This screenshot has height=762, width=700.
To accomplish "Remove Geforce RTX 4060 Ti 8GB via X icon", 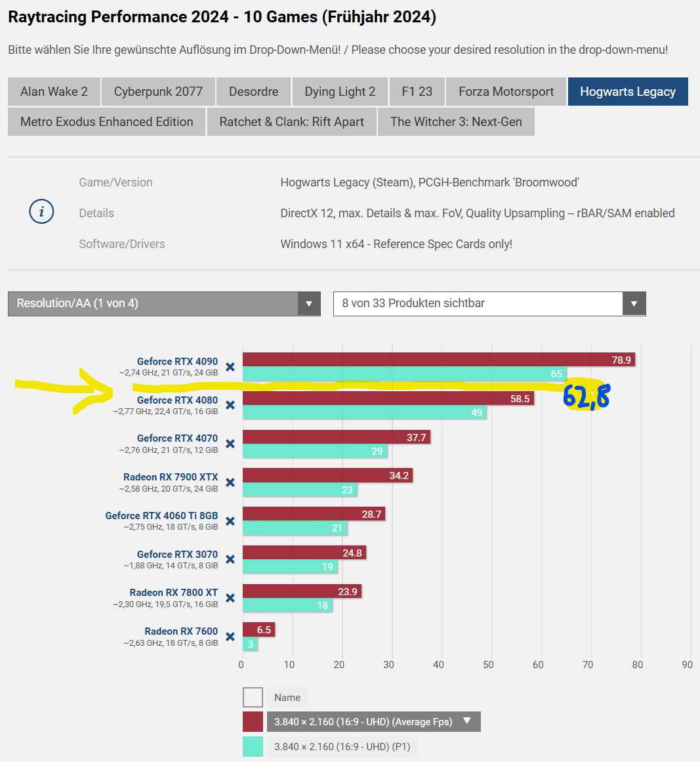I will click(230, 521).
